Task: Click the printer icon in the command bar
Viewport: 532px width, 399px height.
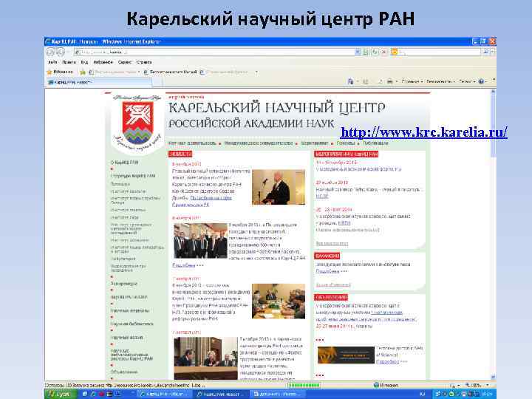Action: point(390,81)
